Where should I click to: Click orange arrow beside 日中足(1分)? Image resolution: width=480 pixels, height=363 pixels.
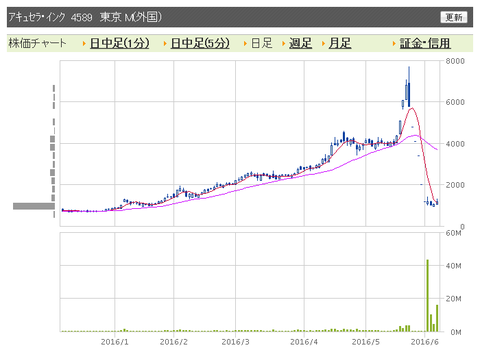coord(84,44)
